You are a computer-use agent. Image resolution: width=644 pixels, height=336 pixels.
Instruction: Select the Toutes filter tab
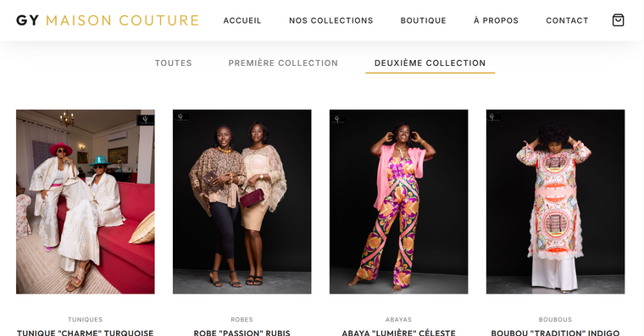pyautogui.click(x=174, y=63)
